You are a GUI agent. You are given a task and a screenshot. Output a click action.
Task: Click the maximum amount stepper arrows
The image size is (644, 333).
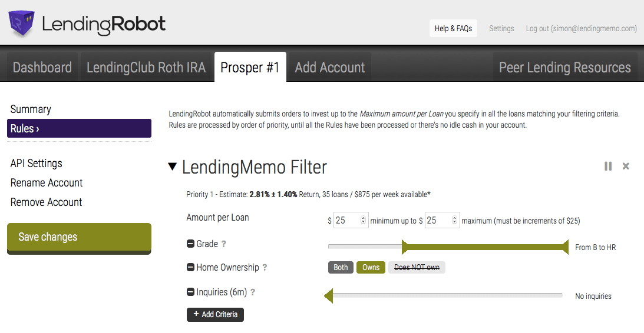[x=454, y=221]
